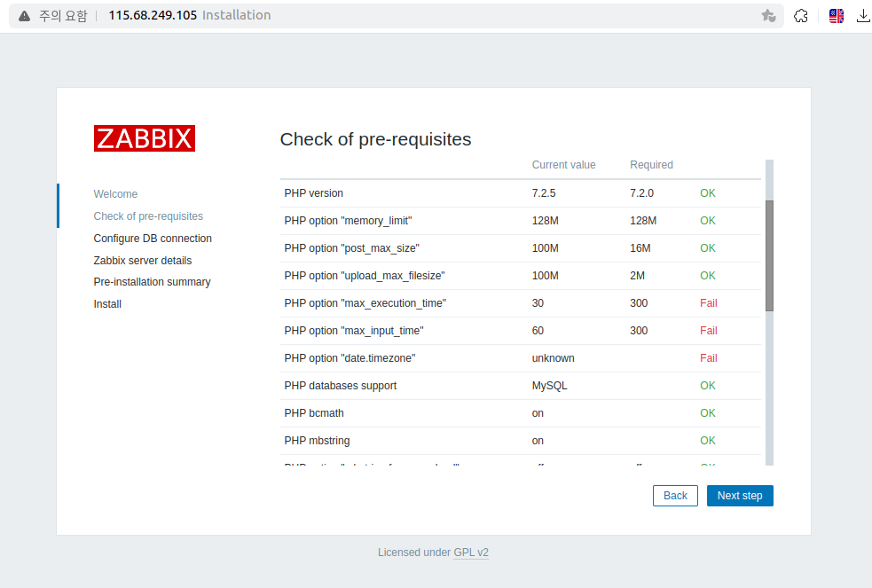Click the Fail status for max_input_time
This screenshot has height=588, width=872.
click(709, 331)
